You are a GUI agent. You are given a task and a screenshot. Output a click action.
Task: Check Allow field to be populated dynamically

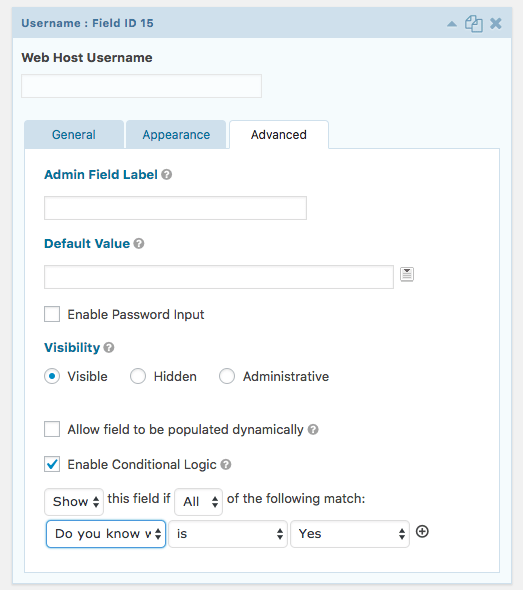coord(52,429)
